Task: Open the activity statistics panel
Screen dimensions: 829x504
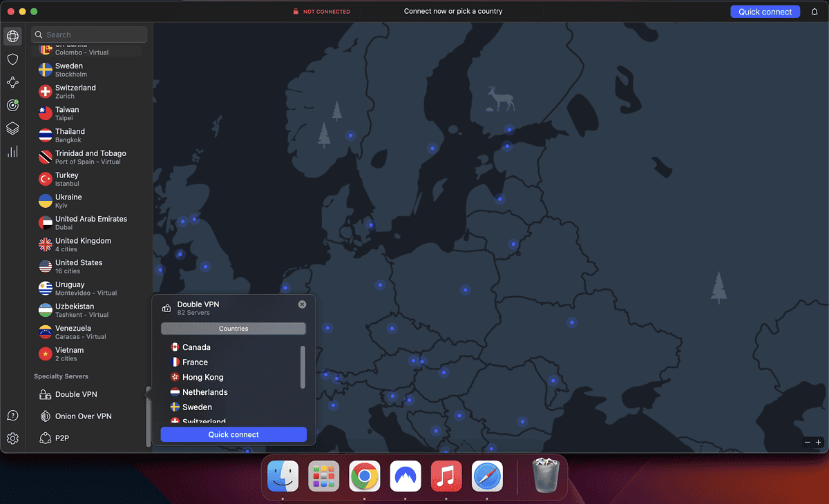Action: pyautogui.click(x=12, y=151)
